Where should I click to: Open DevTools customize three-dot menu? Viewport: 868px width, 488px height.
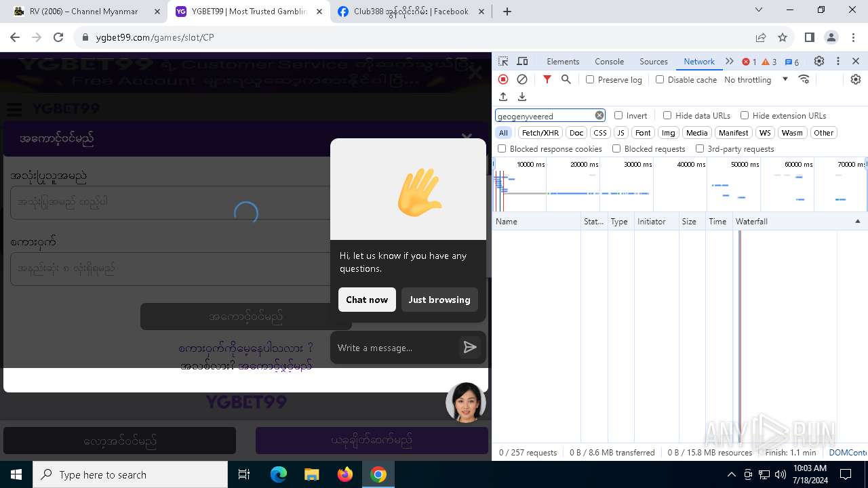pos(838,61)
